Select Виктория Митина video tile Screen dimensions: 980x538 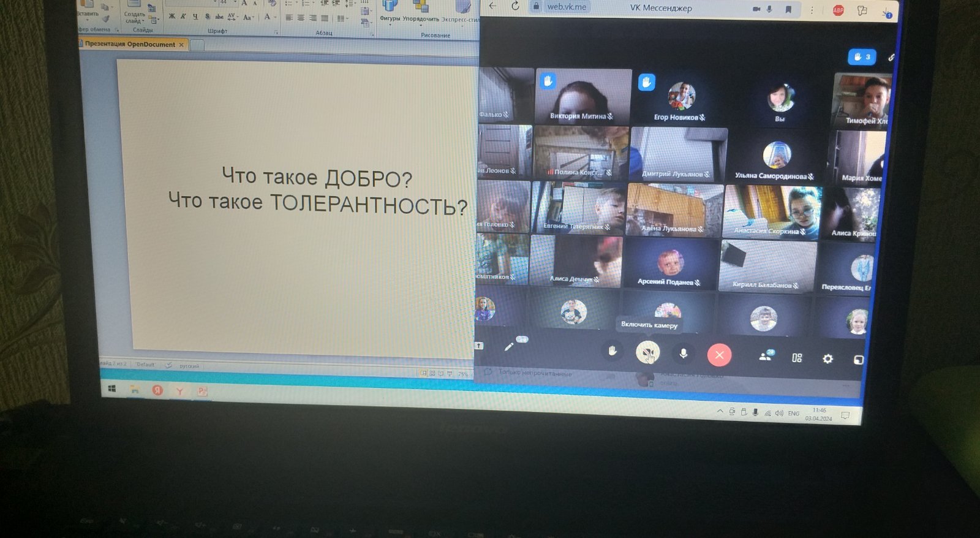582,96
